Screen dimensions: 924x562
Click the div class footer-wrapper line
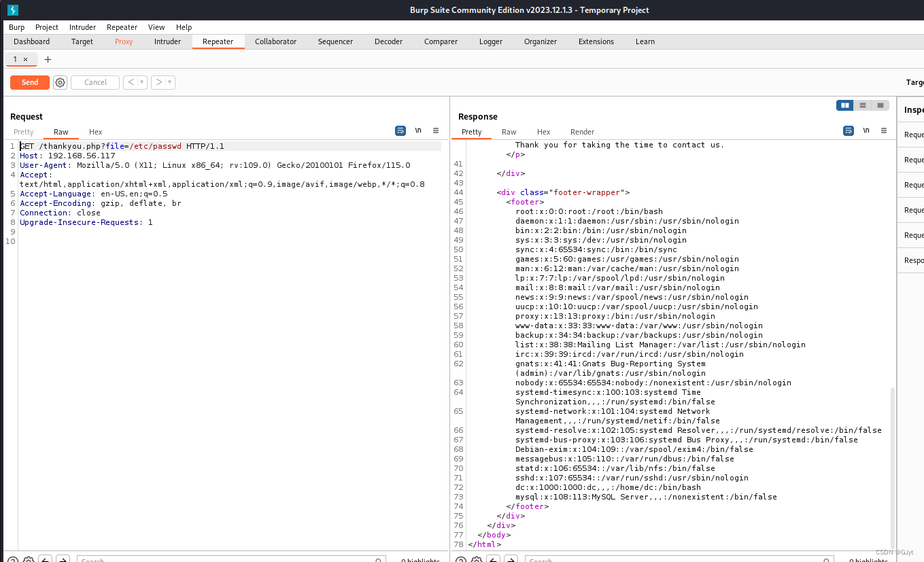click(563, 192)
